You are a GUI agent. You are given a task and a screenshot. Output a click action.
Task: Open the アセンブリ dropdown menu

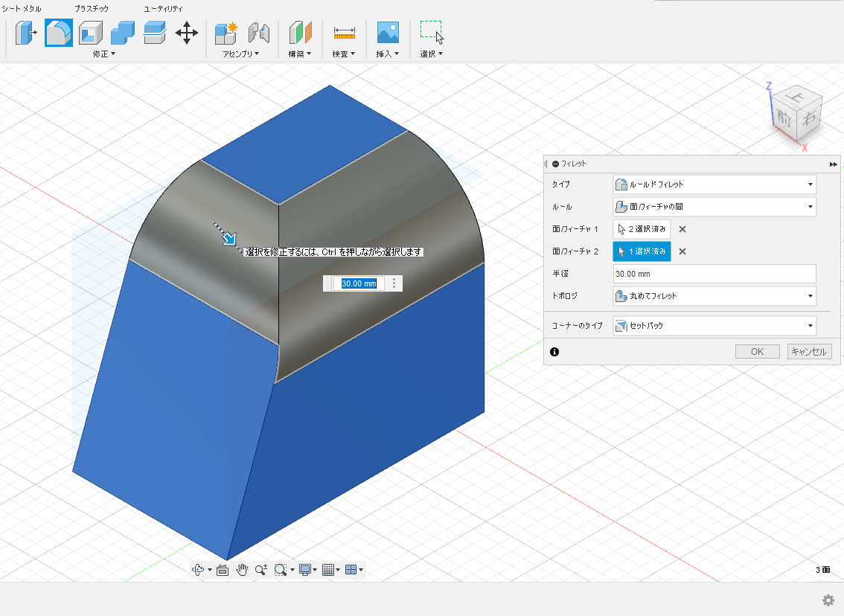point(240,54)
